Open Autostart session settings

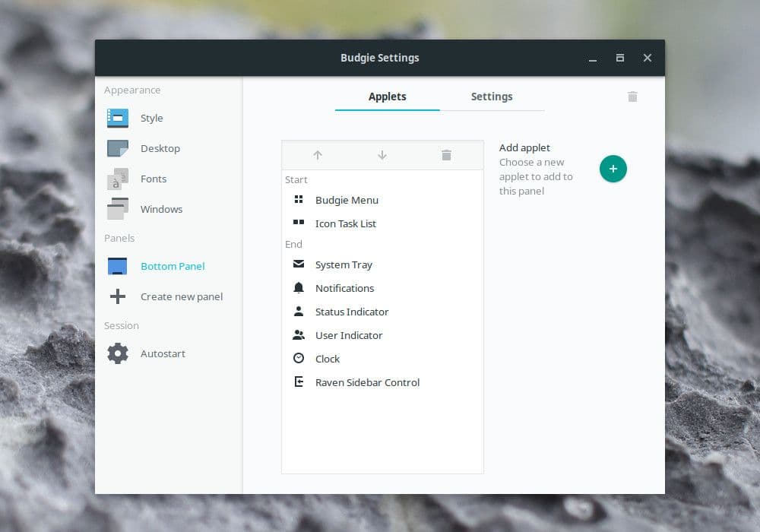tap(169, 353)
